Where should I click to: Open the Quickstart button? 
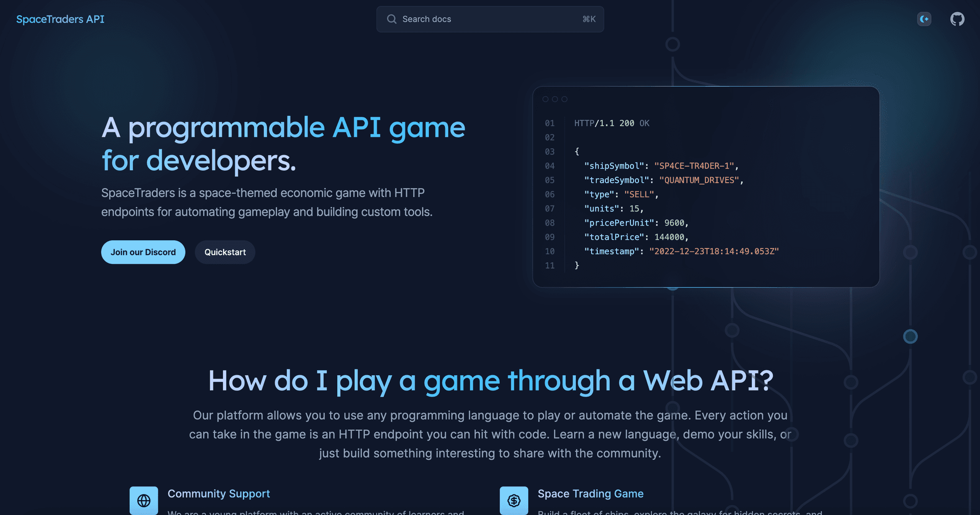click(225, 252)
